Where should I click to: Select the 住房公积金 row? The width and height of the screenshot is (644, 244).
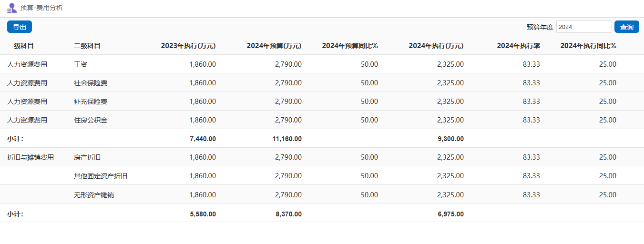pyautogui.click(x=91, y=120)
